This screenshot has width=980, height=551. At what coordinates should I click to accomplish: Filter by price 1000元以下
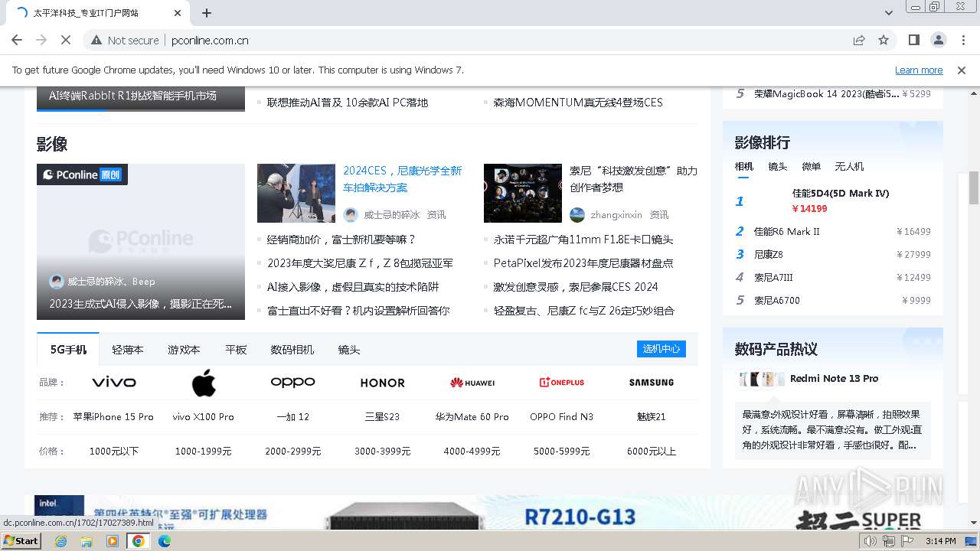tap(114, 452)
